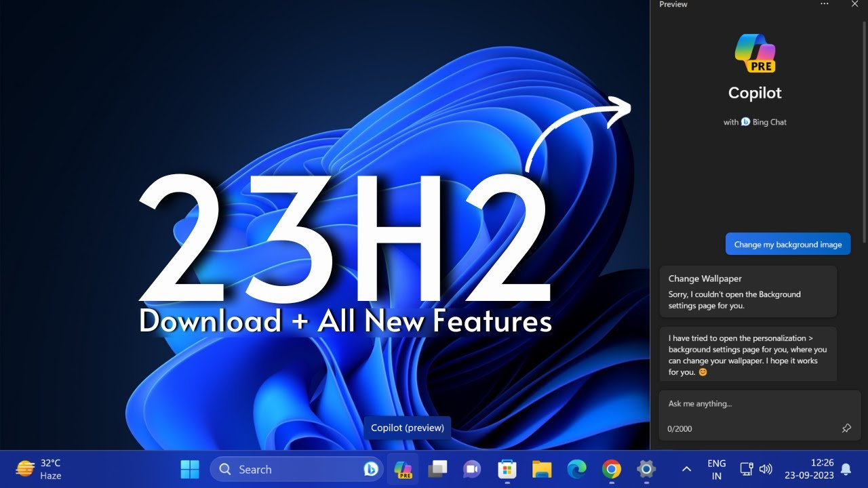868x488 pixels.
Task: Launch Google Chrome from taskbar
Action: coord(611,469)
